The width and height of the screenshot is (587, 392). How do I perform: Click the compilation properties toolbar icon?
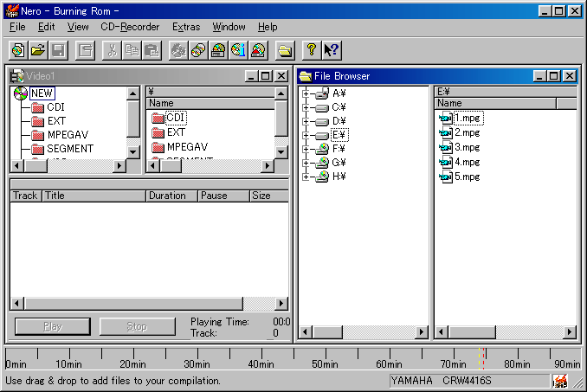86,50
